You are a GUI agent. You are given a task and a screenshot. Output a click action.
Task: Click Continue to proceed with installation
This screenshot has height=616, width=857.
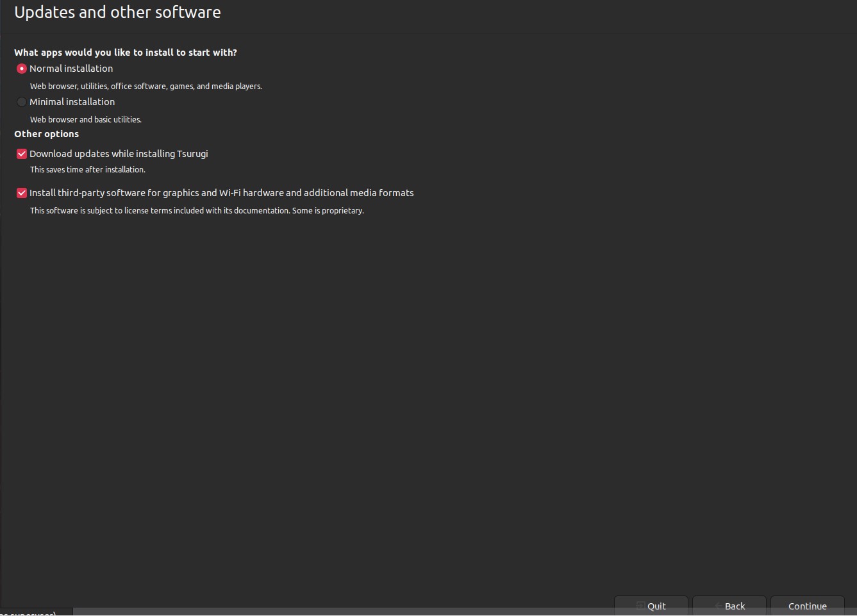807,606
